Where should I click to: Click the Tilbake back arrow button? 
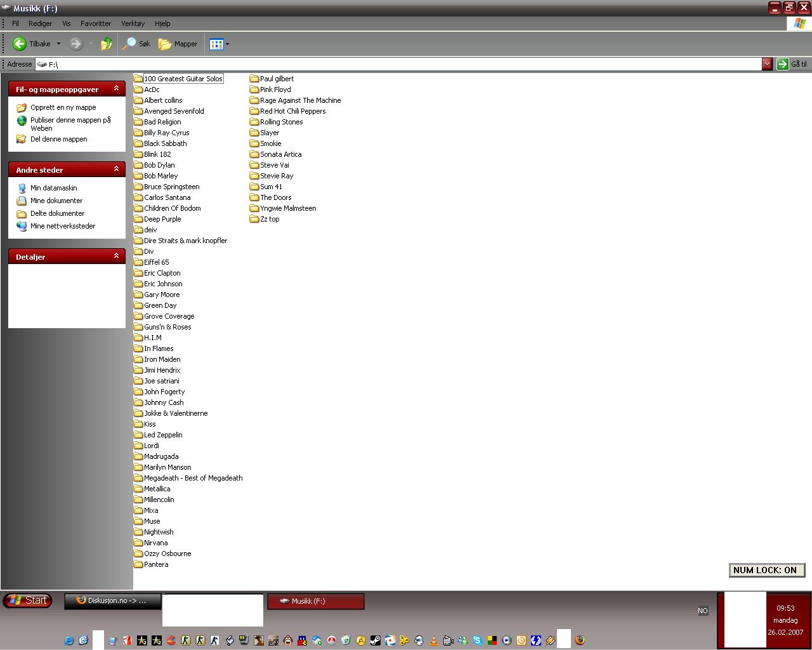[32, 44]
